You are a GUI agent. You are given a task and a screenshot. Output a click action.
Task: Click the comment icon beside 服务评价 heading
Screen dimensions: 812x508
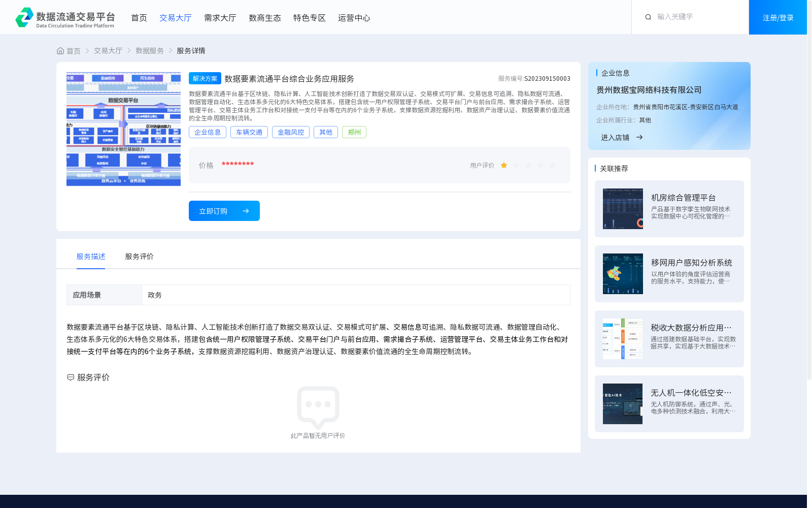(x=71, y=377)
